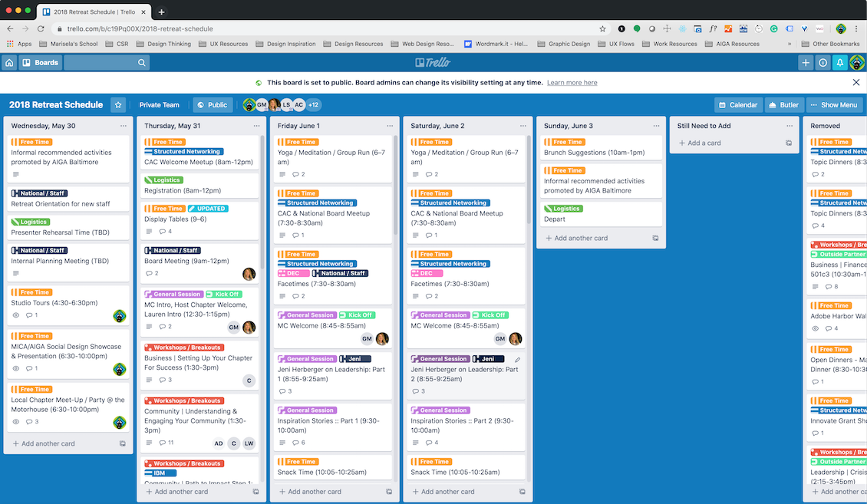Open list actions for Thursday, May 31
Viewport: 867px width, 504px height.
pos(256,126)
